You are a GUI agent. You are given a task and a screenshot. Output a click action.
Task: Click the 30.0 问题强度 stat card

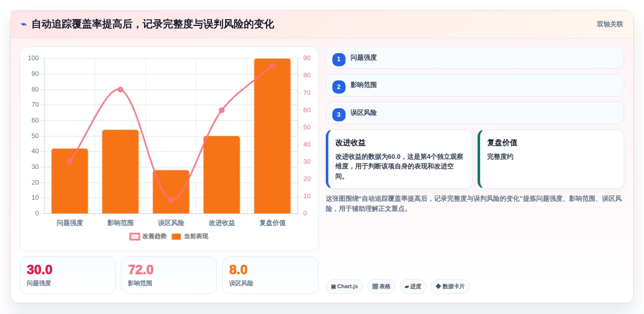pos(68,275)
